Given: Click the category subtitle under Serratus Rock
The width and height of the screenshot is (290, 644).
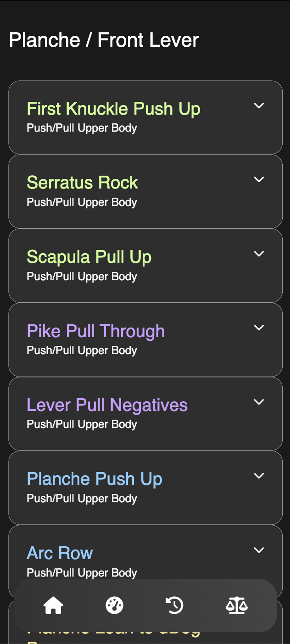Looking at the screenshot, I should (x=82, y=202).
